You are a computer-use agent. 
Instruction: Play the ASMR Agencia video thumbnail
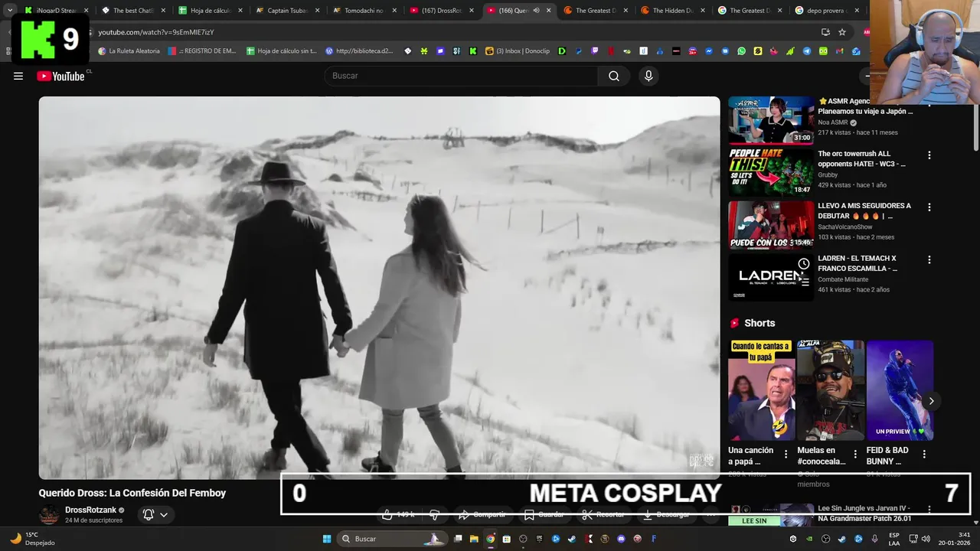771,120
